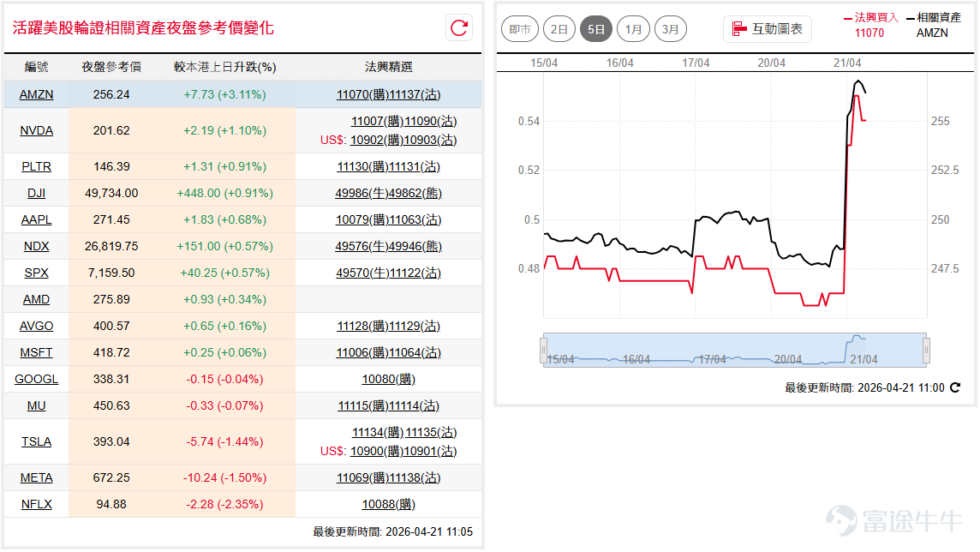980x552 pixels.
Task: Open the AMD ticker link
Action: tap(36, 299)
